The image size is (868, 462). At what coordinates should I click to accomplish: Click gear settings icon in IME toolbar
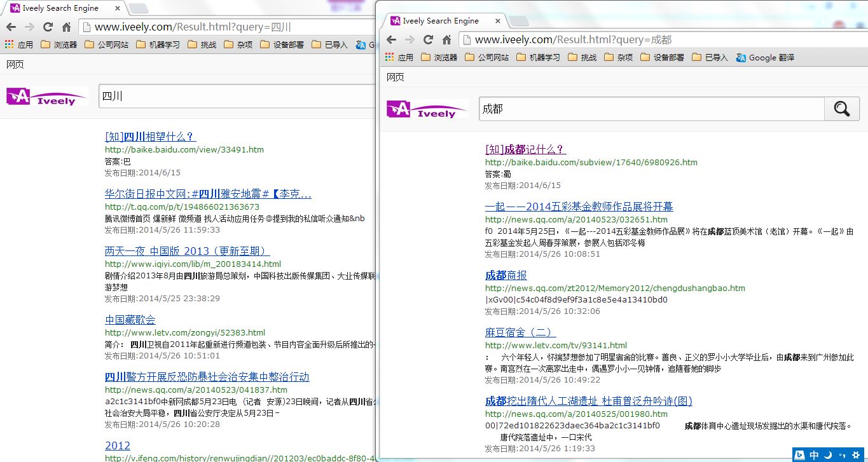point(856,455)
